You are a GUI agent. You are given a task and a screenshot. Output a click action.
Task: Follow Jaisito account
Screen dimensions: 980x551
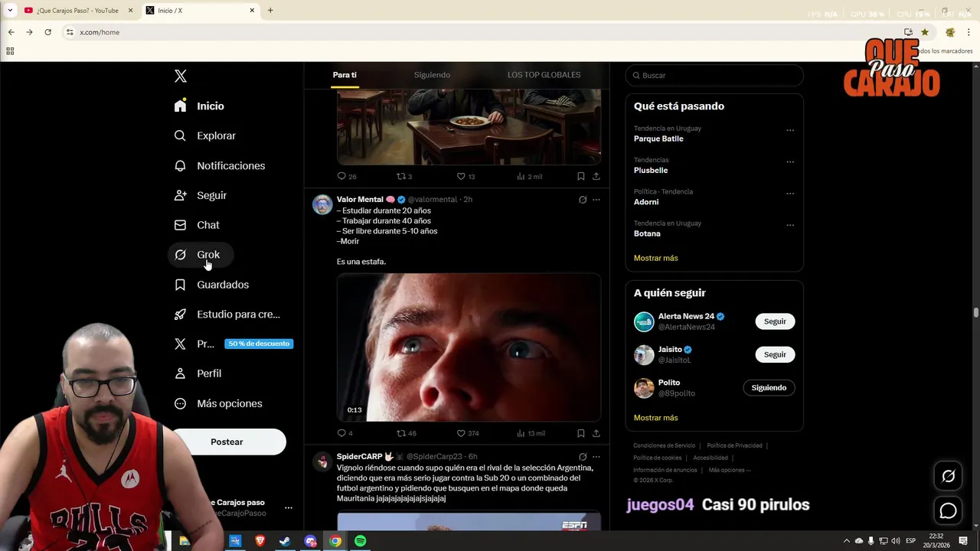775,354
